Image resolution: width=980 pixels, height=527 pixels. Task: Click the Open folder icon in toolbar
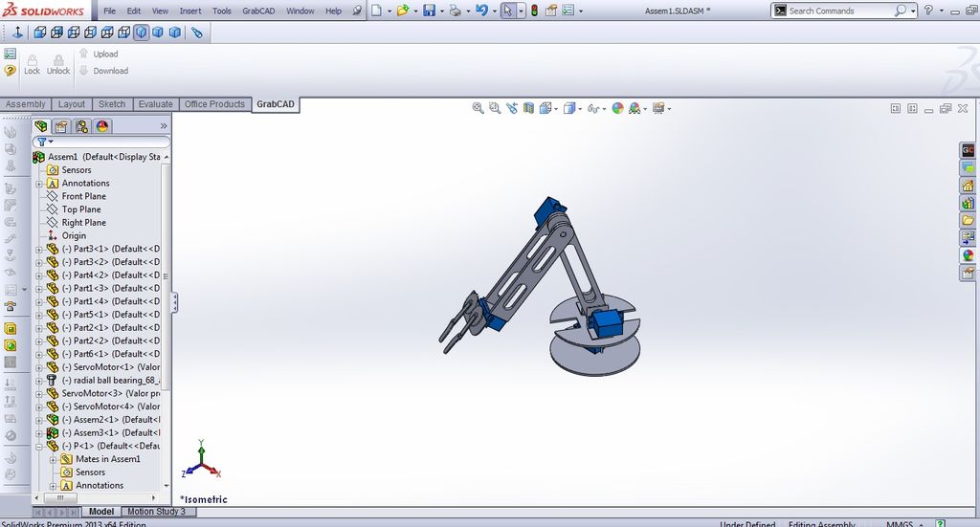point(403,11)
